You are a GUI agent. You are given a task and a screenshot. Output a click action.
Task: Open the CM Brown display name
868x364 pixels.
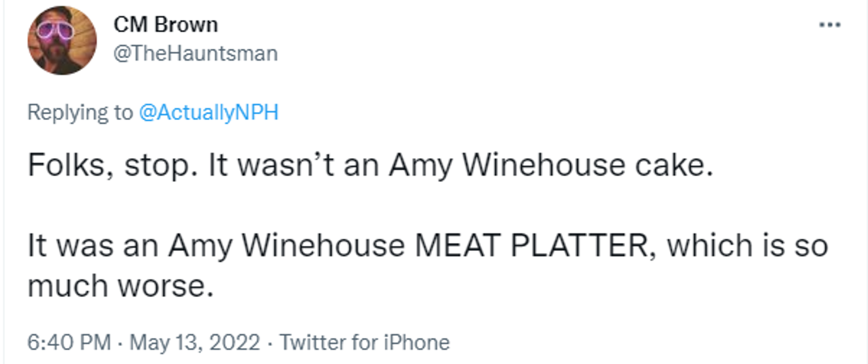click(x=165, y=24)
